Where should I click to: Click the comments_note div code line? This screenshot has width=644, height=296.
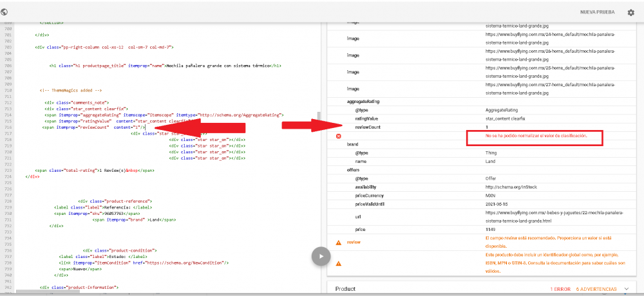pos(77,102)
